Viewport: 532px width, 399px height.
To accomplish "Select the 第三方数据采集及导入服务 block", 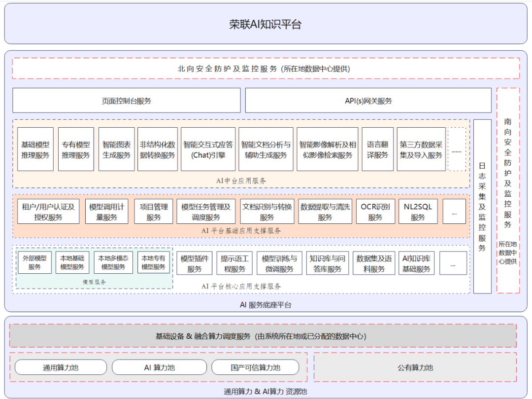I will point(421,149).
